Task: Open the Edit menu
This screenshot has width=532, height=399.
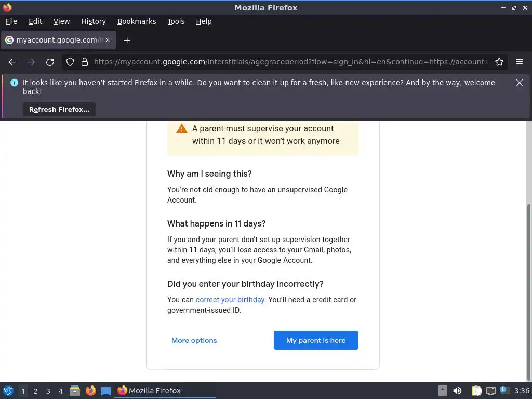Action: pyautogui.click(x=35, y=21)
